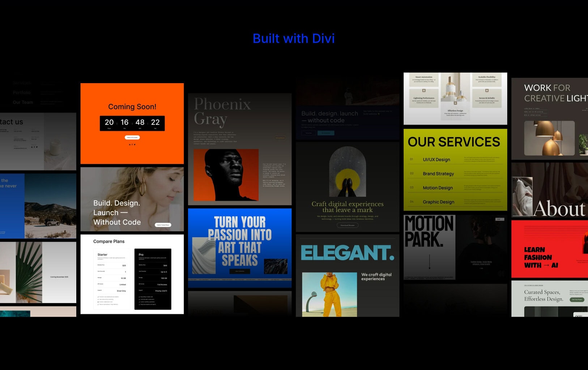Click the green button in Curated Spaces thumbnail

[x=577, y=300]
